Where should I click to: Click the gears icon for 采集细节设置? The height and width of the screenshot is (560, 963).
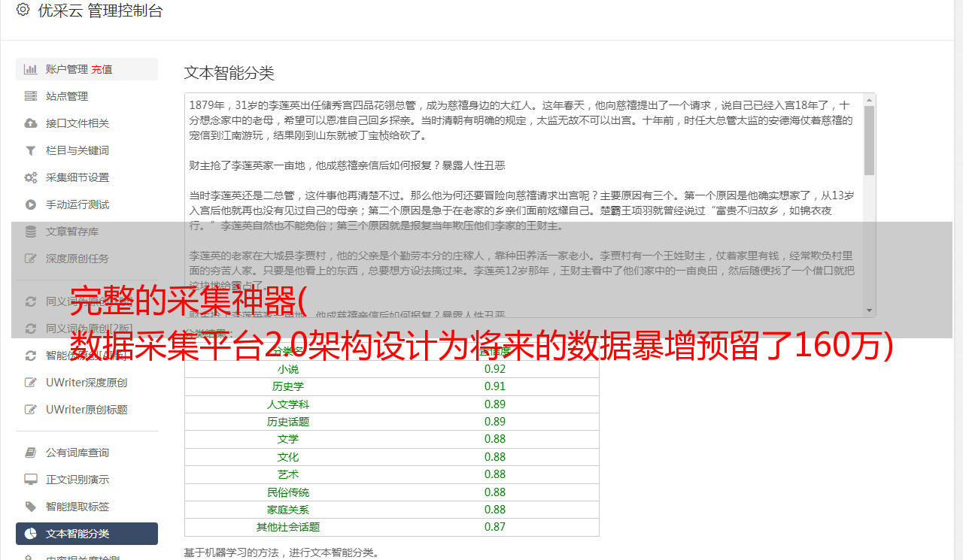[x=31, y=177]
